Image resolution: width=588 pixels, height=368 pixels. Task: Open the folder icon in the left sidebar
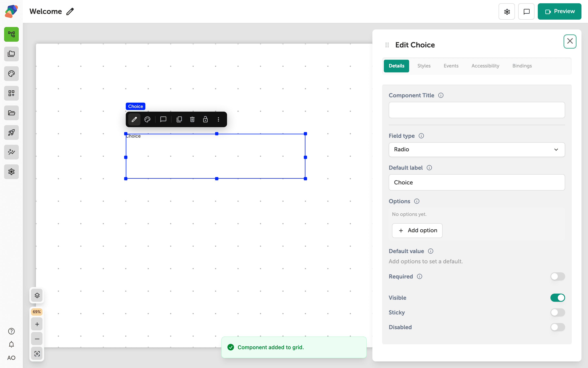coord(11,113)
